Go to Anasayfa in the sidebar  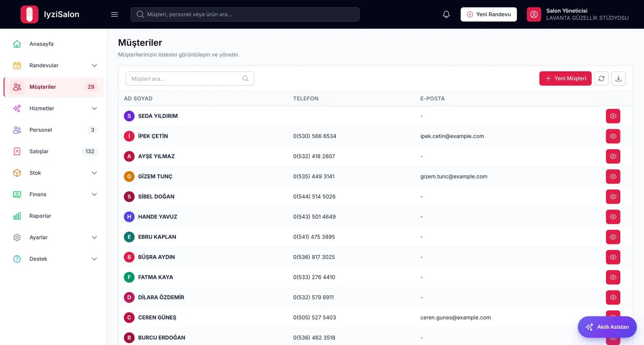54,44
